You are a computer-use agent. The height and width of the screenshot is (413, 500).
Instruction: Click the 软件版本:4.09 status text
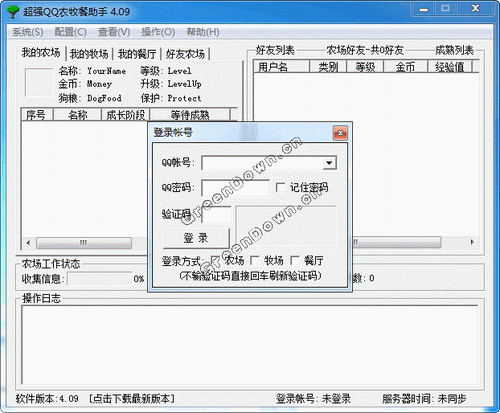(47, 399)
